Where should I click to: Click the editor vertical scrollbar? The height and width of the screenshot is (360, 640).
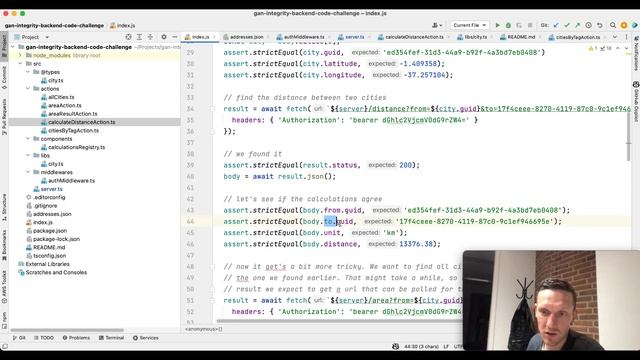pos(629,137)
